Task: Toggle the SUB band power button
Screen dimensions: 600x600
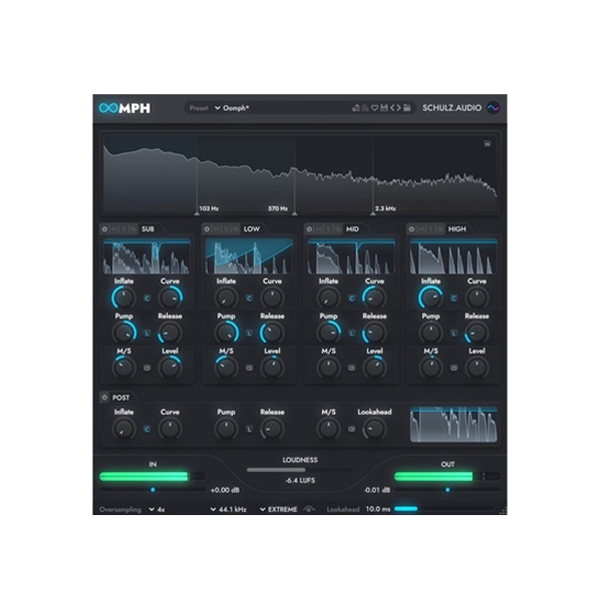Action: pyautogui.click(x=104, y=229)
